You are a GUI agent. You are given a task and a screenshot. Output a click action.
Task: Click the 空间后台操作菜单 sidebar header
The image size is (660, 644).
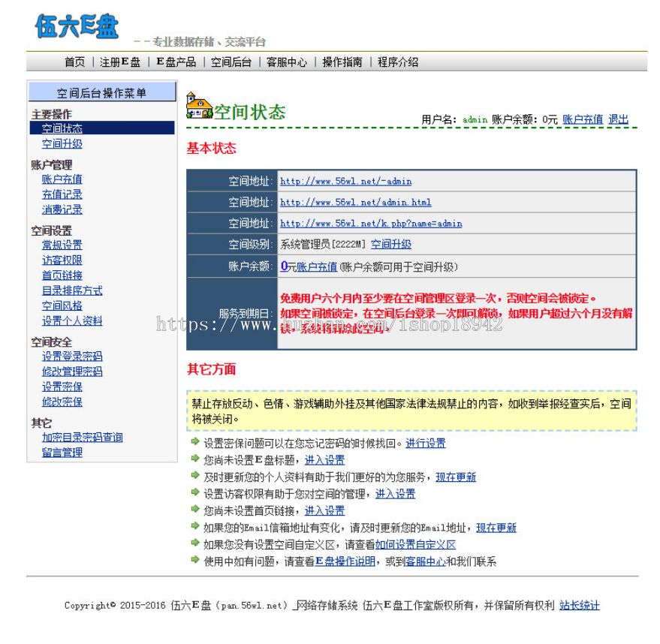[102, 92]
